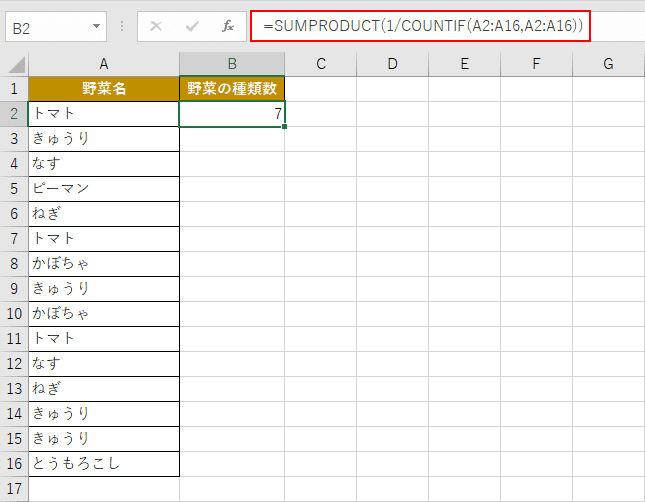Expand the Name Box dropdown arrow
645x502 pixels.
(x=96, y=26)
